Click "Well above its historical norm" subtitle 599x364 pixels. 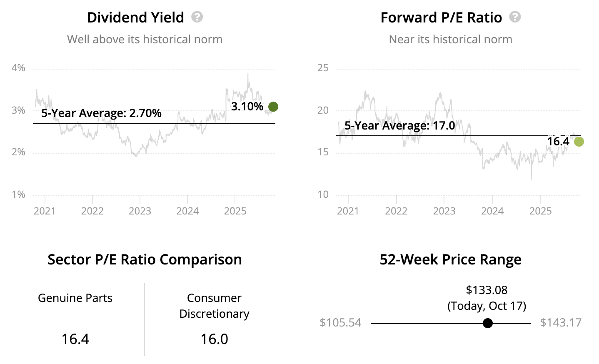(x=145, y=40)
